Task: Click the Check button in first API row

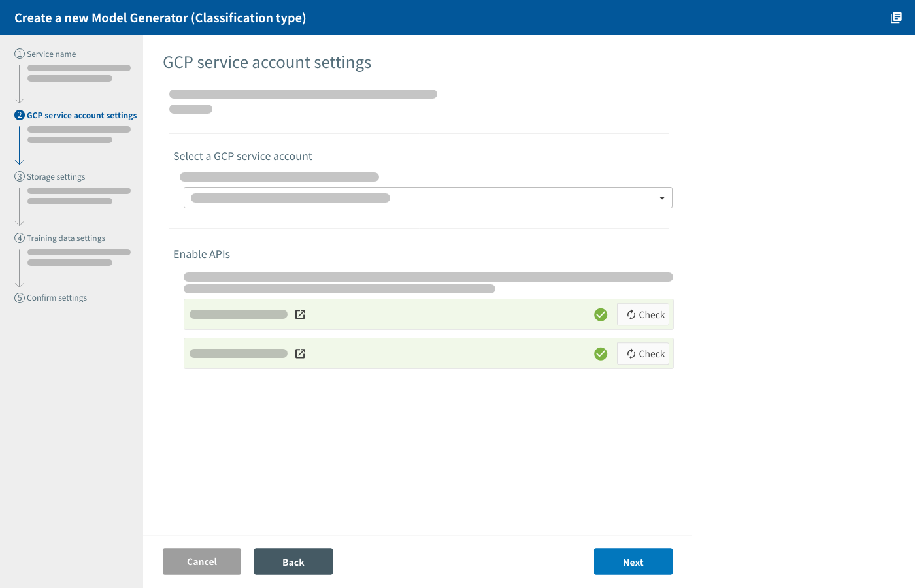Action: (643, 314)
